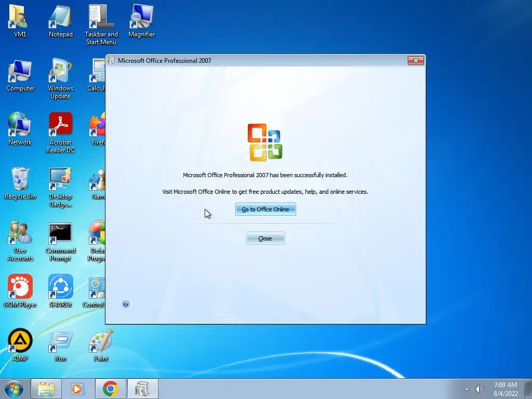
Task: Click the Microsoft Office Professional 2007 title text
Action: (165, 61)
